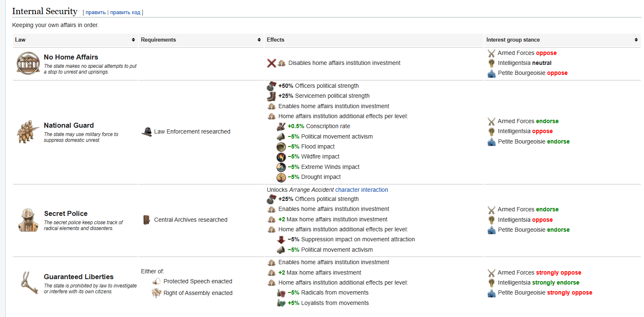Click the Guaranteed Liberties key icon
644x317 pixels.
click(x=28, y=283)
